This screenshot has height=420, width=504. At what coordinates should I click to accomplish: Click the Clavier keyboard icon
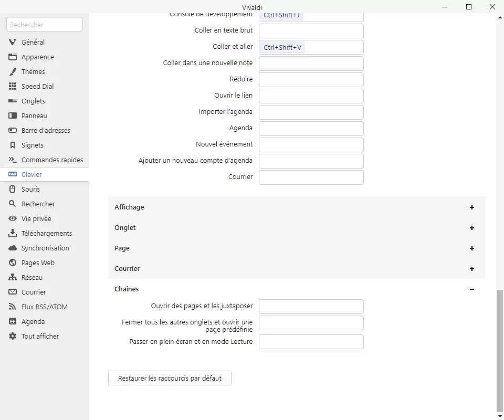click(13, 174)
